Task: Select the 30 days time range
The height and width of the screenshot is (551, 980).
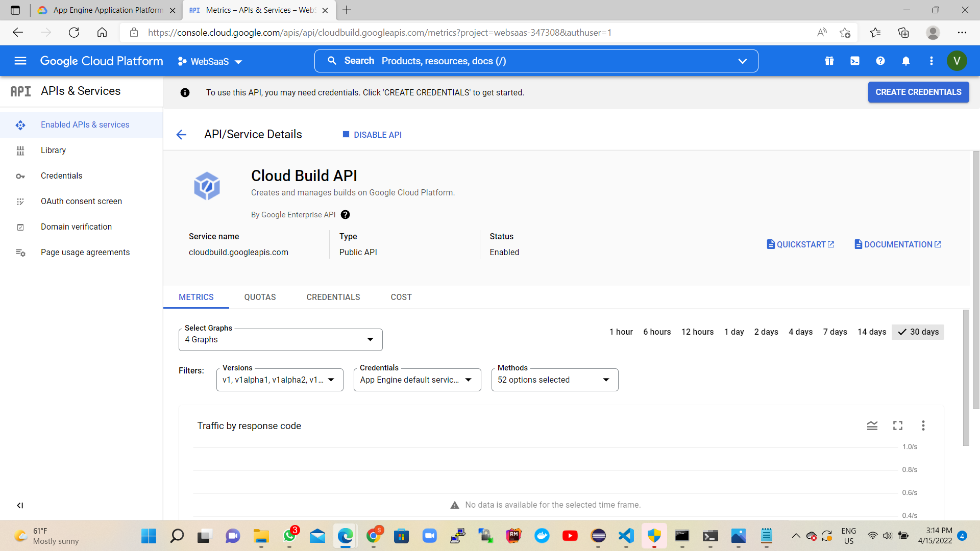Action: click(918, 332)
